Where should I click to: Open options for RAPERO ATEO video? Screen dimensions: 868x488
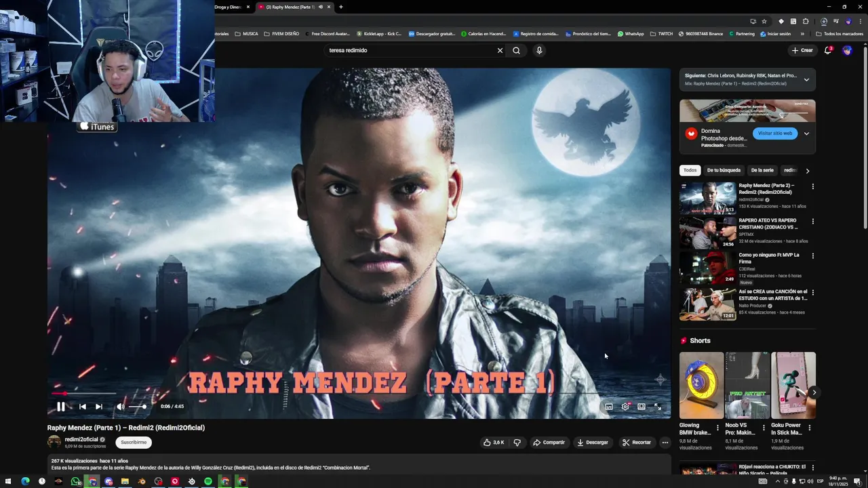click(x=813, y=221)
